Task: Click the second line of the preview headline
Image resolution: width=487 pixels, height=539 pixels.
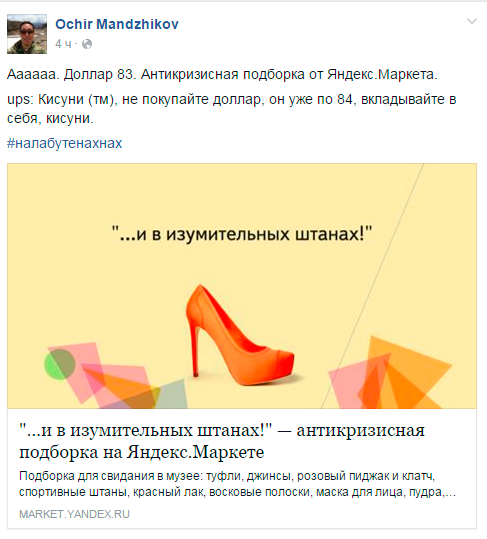Action: [142, 452]
